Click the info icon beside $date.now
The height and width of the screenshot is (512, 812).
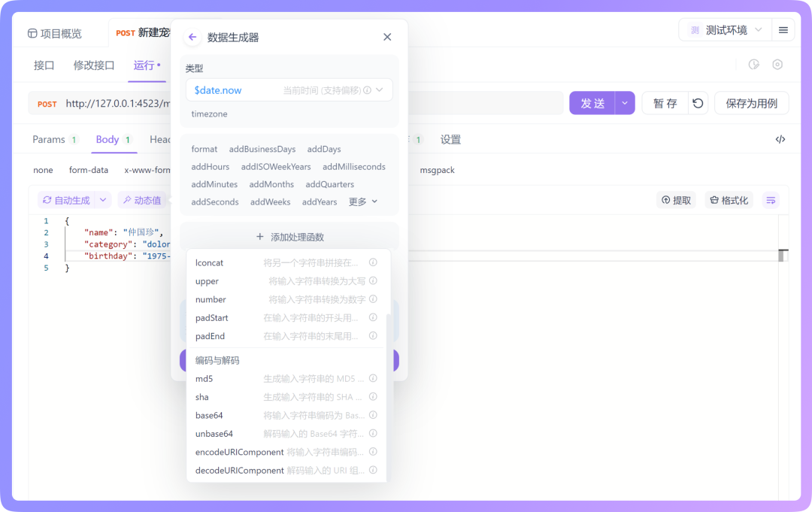pos(365,89)
